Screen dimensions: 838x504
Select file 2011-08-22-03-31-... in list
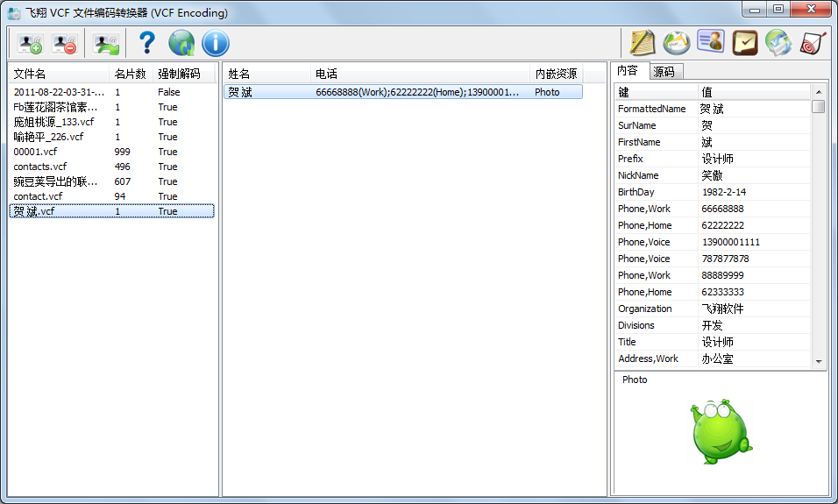click(111, 92)
